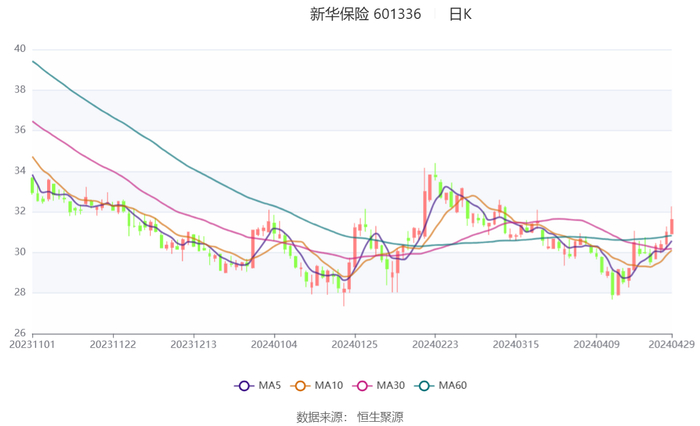The image size is (700, 426).
Task: Click the x-axis date label 20240409
Action: click(x=596, y=344)
